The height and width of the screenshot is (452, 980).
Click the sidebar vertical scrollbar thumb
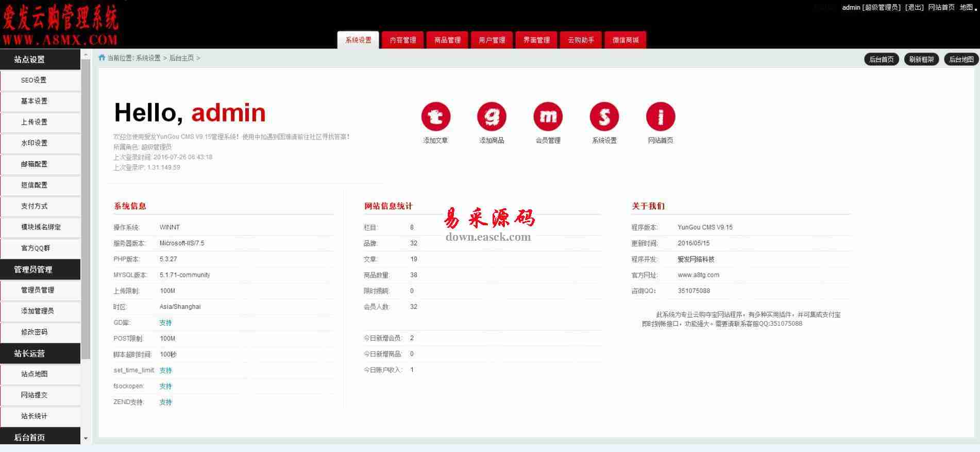pyautogui.click(x=86, y=209)
